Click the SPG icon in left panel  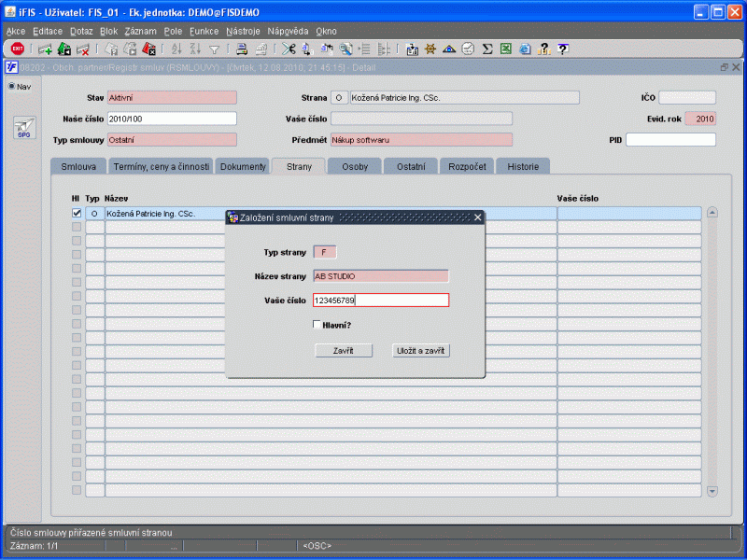coord(23,128)
